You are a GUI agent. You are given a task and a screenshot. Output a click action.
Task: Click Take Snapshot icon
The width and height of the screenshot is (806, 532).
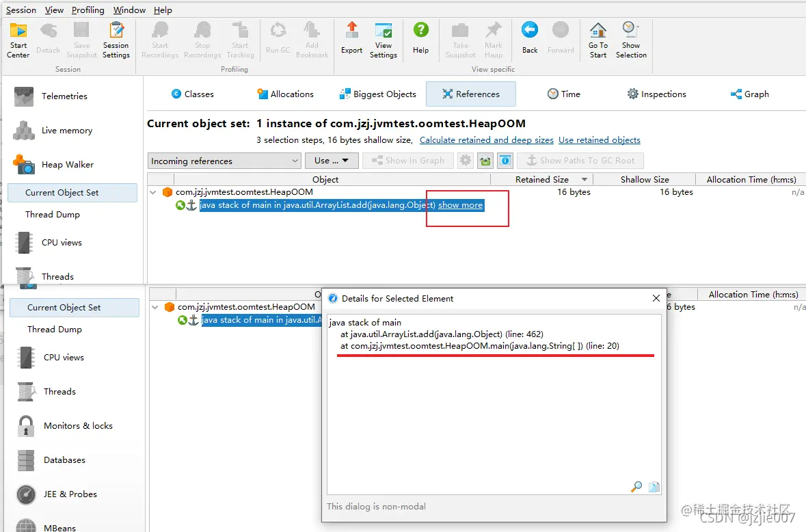[x=461, y=40]
